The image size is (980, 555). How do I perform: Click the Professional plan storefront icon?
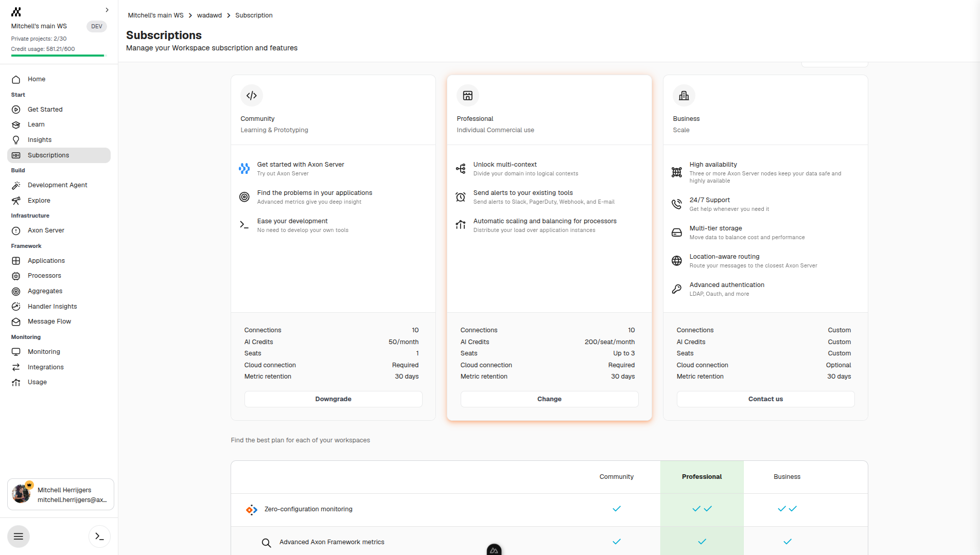tap(467, 96)
